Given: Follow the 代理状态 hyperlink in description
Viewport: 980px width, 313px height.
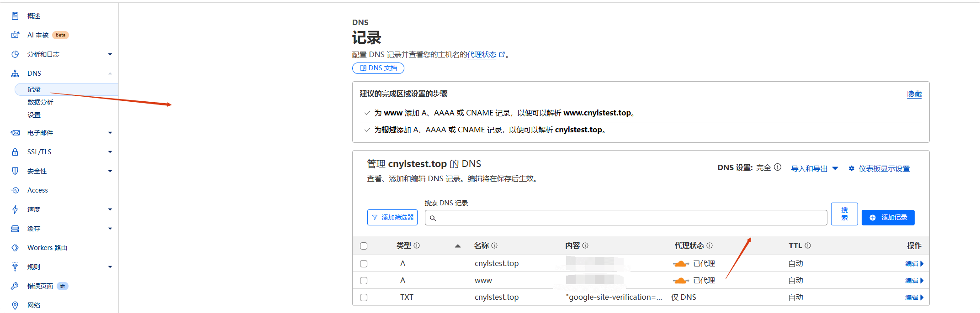Looking at the screenshot, I should [482, 54].
